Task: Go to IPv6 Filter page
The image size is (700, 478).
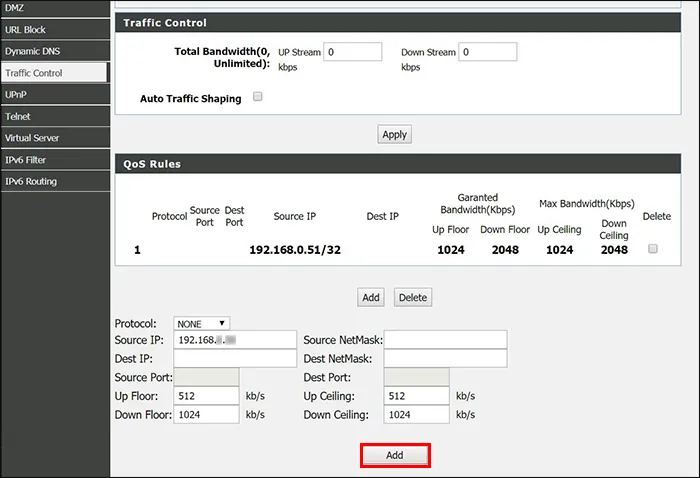Action: [x=55, y=160]
